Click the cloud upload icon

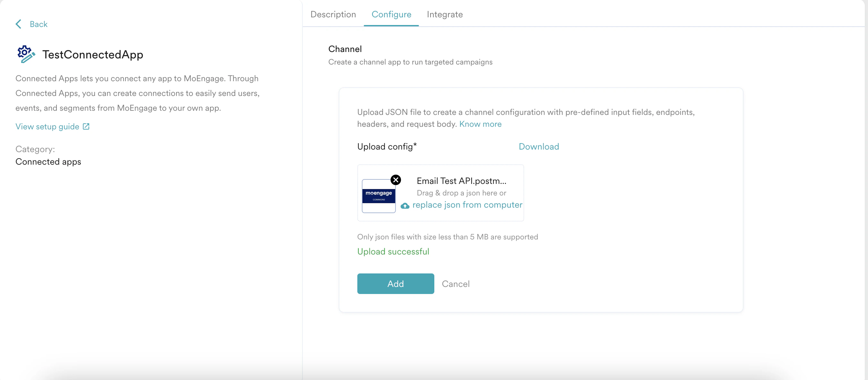(x=405, y=206)
